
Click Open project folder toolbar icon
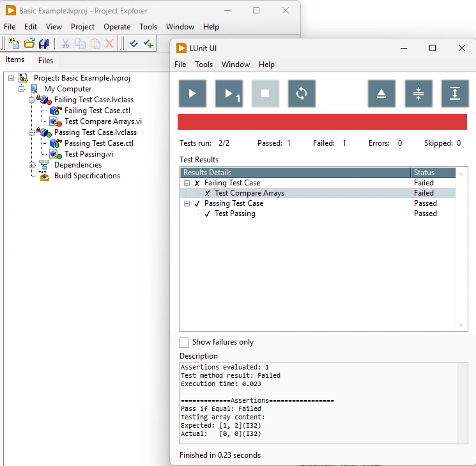tap(29, 43)
